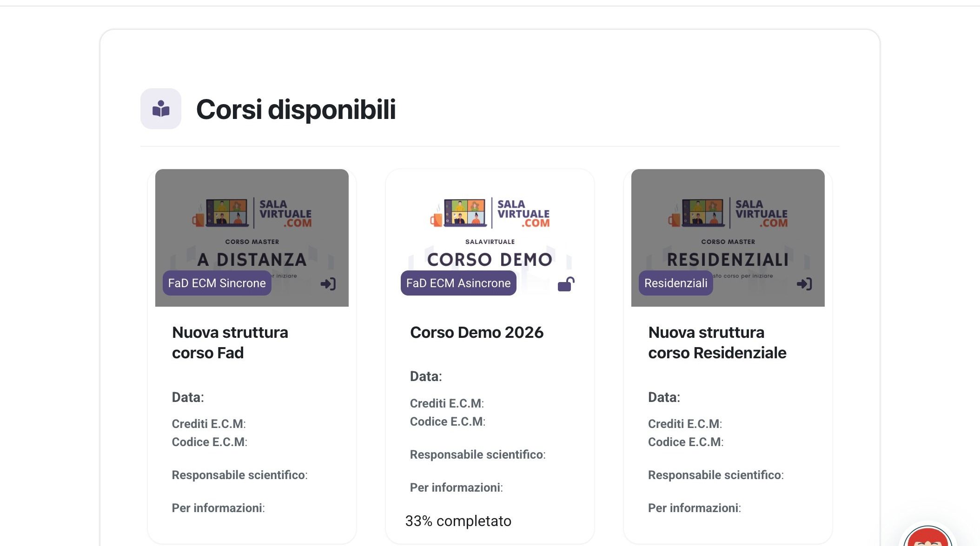Click Responsabile scientifico in corso Residenziale card
This screenshot has height=546, width=980.
pos(716,475)
